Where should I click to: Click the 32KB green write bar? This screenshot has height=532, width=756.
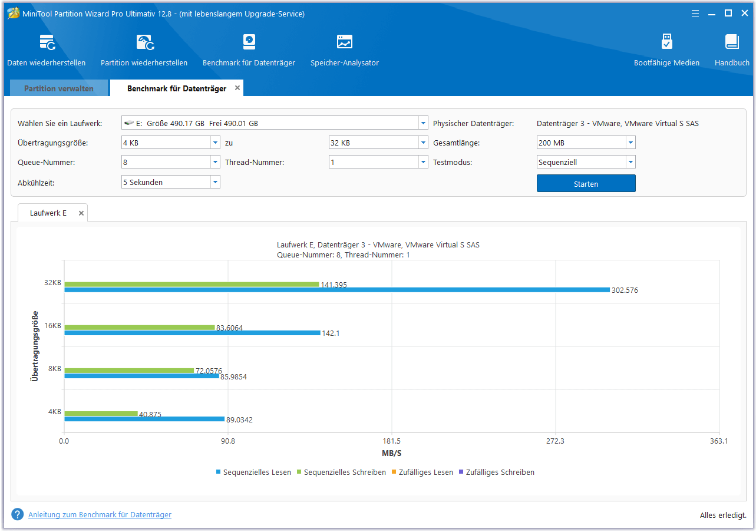point(192,284)
